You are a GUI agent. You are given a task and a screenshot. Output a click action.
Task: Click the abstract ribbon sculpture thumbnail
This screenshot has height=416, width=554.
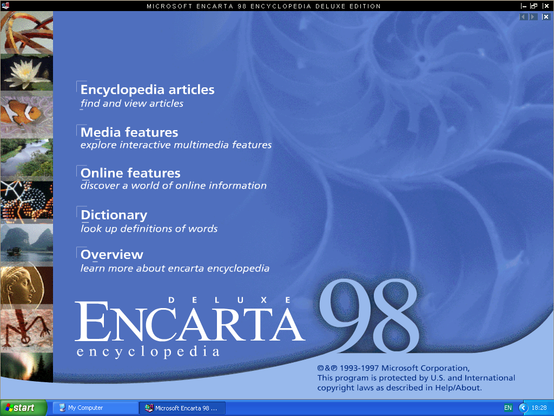pos(27,33)
